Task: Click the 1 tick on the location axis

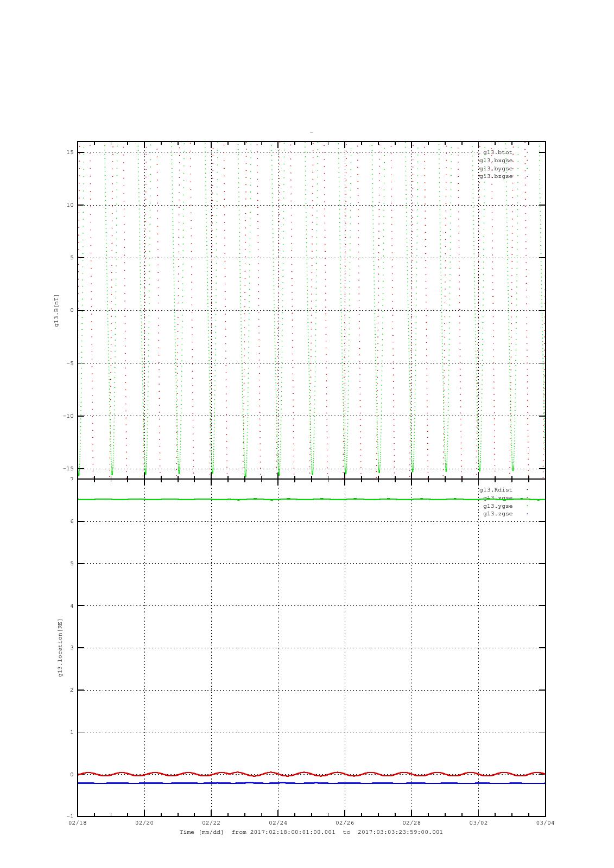Action: click(72, 732)
